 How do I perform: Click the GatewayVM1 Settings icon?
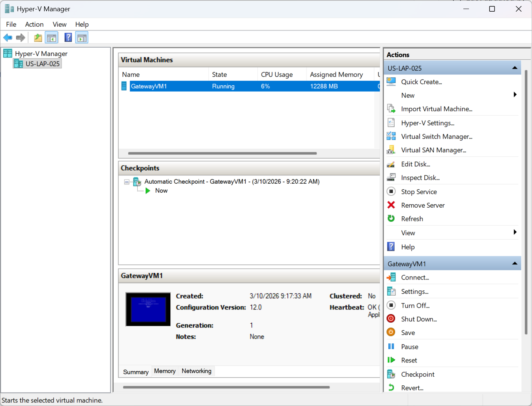(x=391, y=291)
